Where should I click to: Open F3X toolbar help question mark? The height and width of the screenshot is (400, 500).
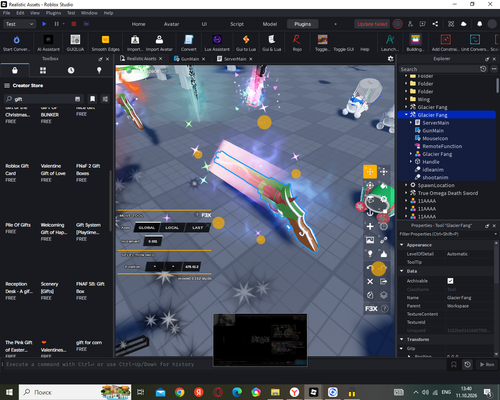click(384, 309)
